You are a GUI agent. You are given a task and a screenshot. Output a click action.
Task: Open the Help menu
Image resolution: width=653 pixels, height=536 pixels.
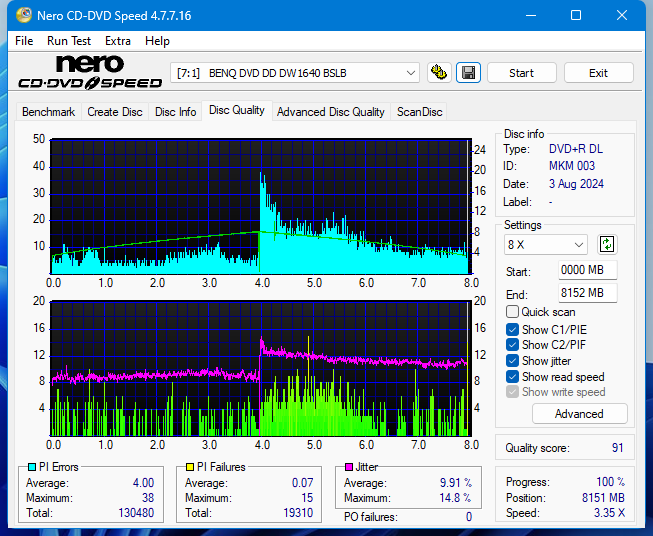[157, 41]
